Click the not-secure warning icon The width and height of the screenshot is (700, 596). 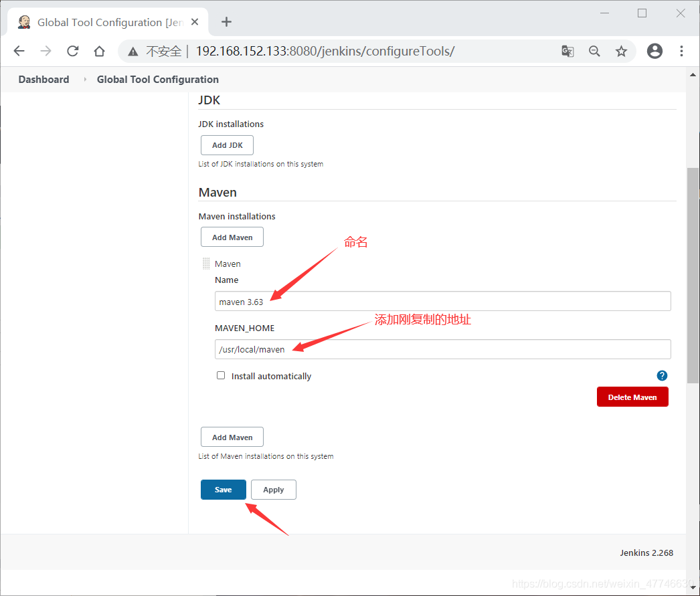tap(133, 52)
